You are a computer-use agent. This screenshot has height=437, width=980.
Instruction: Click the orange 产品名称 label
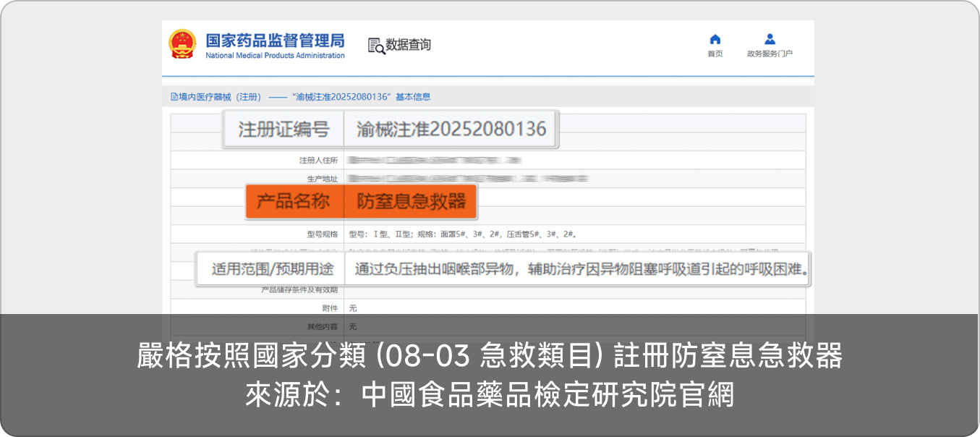[x=294, y=201]
